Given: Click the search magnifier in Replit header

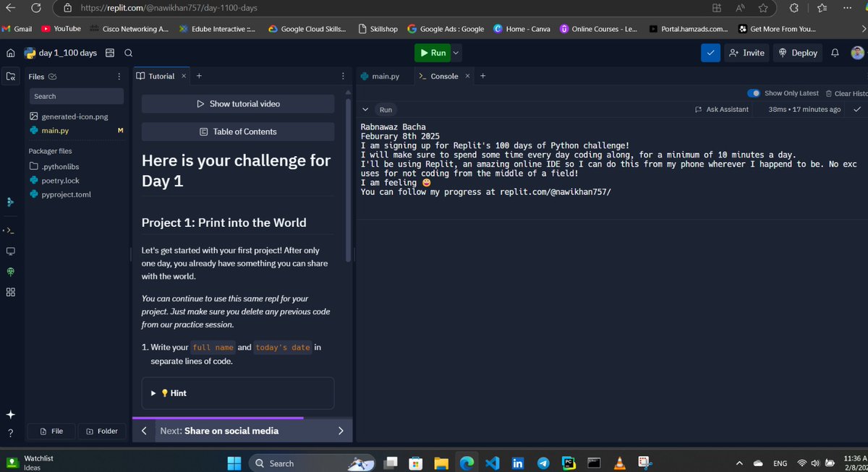Looking at the screenshot, I should (128, 53).
